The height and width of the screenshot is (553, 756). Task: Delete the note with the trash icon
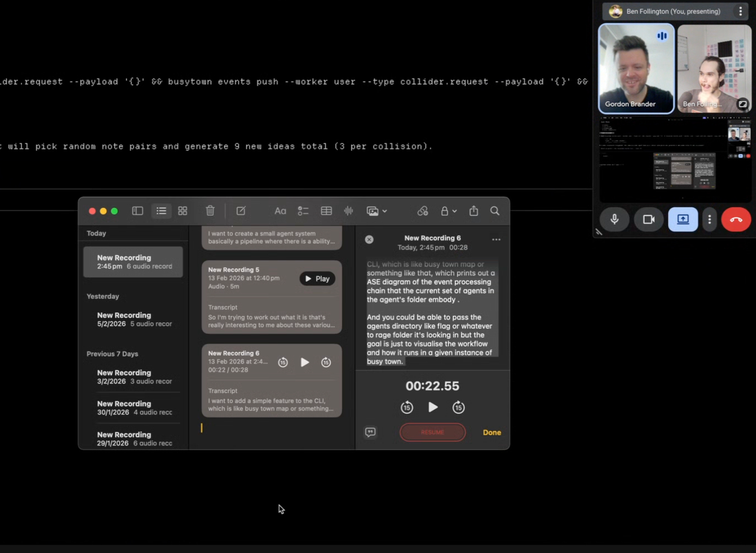(210, 211)
